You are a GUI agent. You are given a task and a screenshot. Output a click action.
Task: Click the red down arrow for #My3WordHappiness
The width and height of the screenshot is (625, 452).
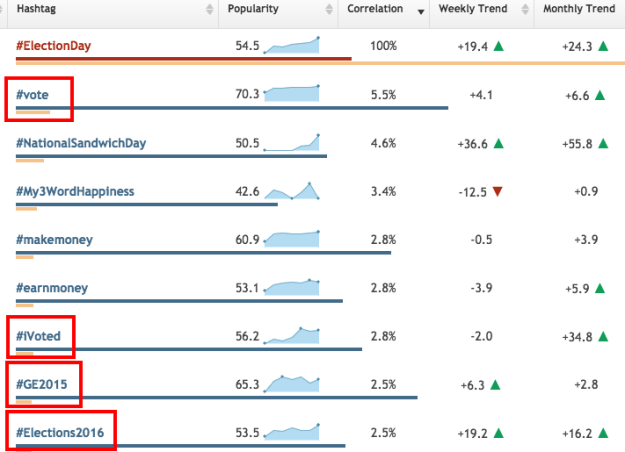tap(497, 191)
